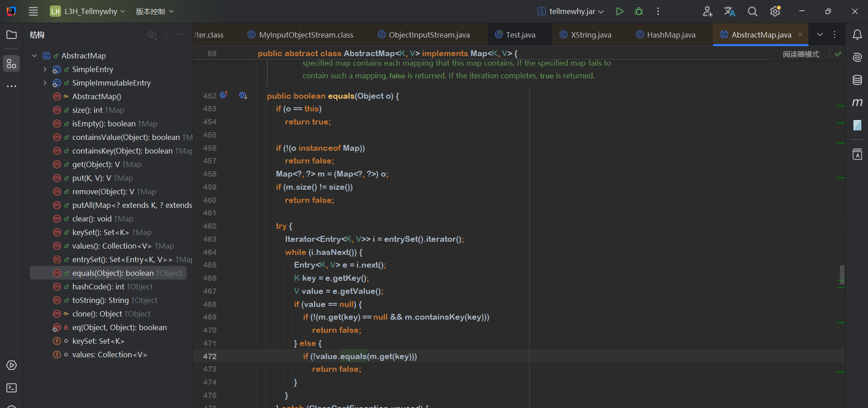868x408 pixels.
Task: Switch to the Test.java tab
Action: coord(520,35)
